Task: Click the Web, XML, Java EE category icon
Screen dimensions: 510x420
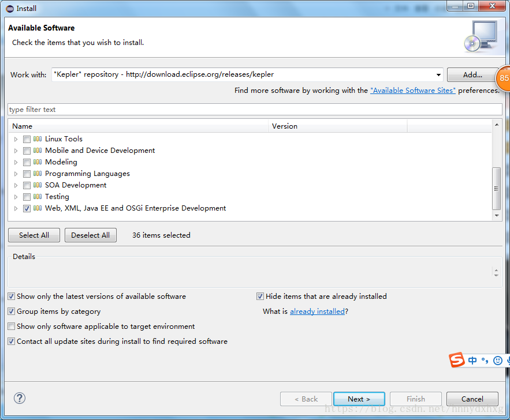Action: pyautogui.click(x=38, y=208)
